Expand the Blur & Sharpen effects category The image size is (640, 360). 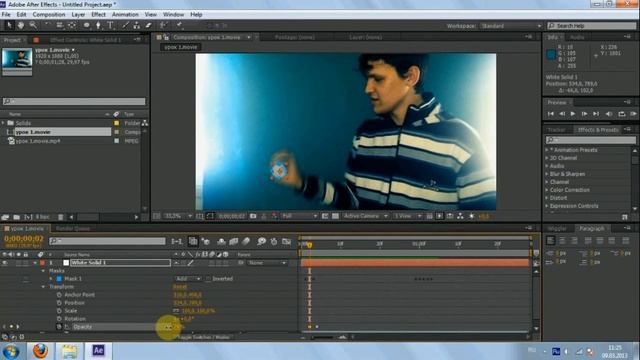point(547,174)
